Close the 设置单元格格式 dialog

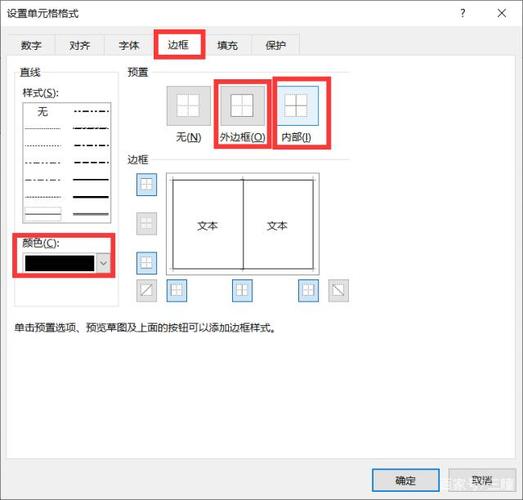pos(502,13)
